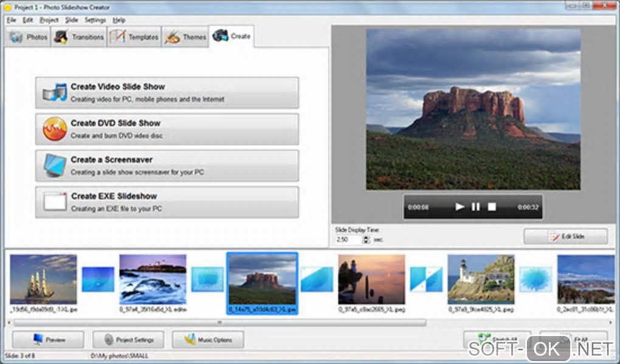Image resolution: width=620 pixels, height=364 pixels.
Task: Switch to the Themes tab
Action: point(185,37)
